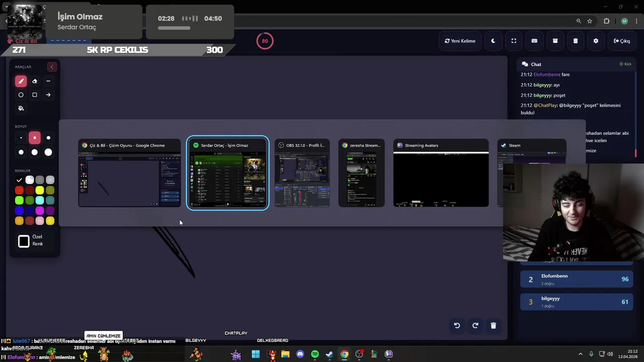Open volume control in system tray
The height and width of the screenshot is (362, 644).
[610, 354]
